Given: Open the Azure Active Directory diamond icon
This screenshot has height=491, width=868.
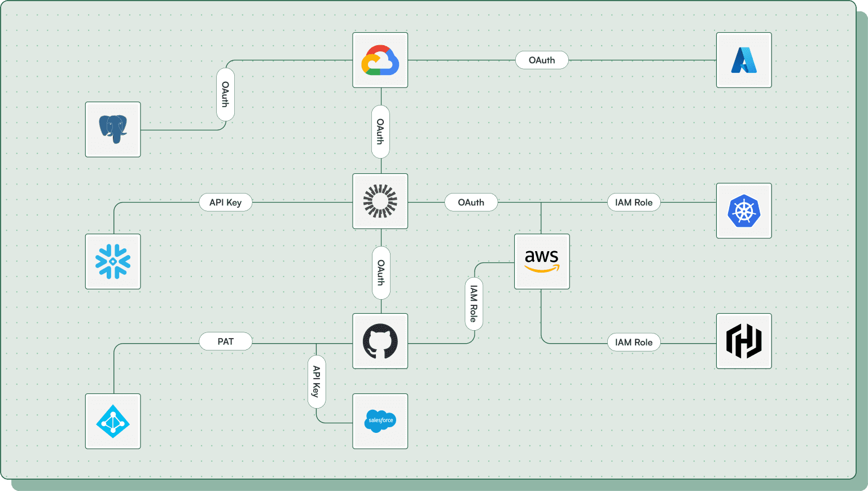Looking at the screenshot, I should pyautogui.click(x=113, y=421).
